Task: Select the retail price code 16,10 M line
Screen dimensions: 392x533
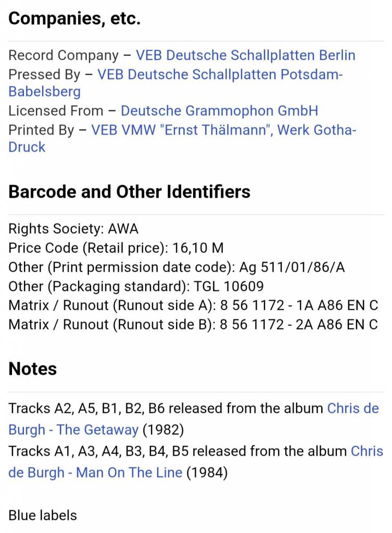Action: click(116, 248)
